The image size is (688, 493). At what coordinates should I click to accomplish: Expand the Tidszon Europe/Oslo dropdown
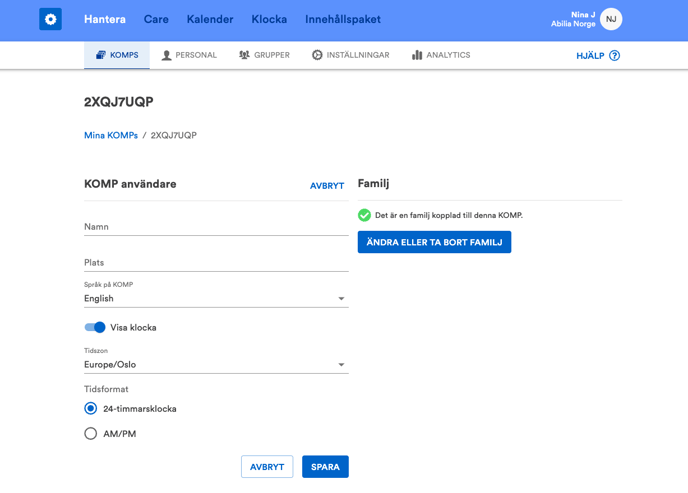coord(215,365)
